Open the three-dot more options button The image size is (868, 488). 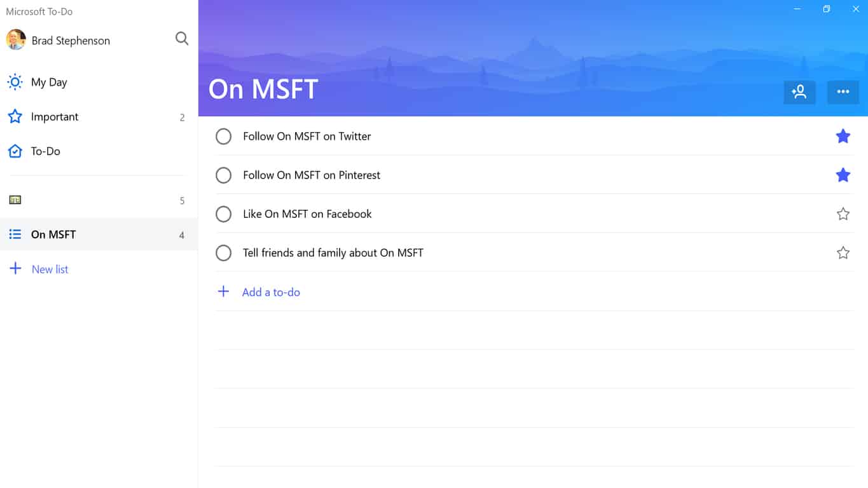[x=843, y=92]
